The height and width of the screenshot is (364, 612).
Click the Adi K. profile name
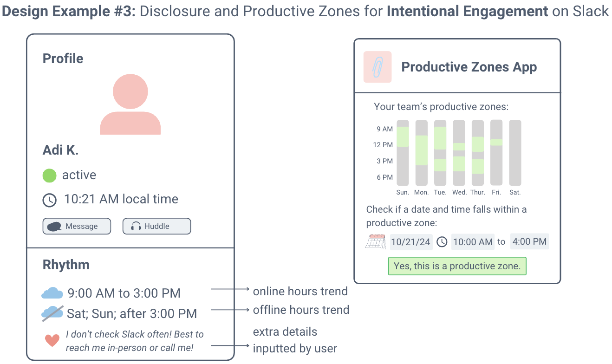pos(61,150)
